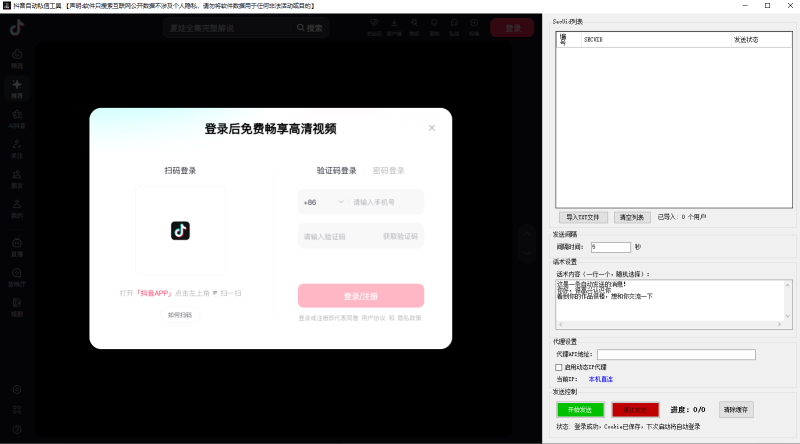800x444 pixels.
Task: Click the wallpaper pin icon in top bar
Action: (x=414, y=27)
